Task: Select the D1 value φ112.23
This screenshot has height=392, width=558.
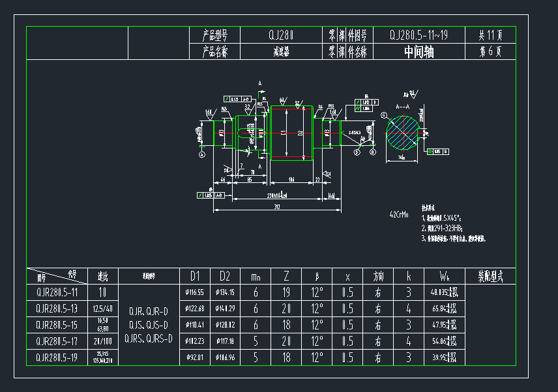Action: pos(195,341)
